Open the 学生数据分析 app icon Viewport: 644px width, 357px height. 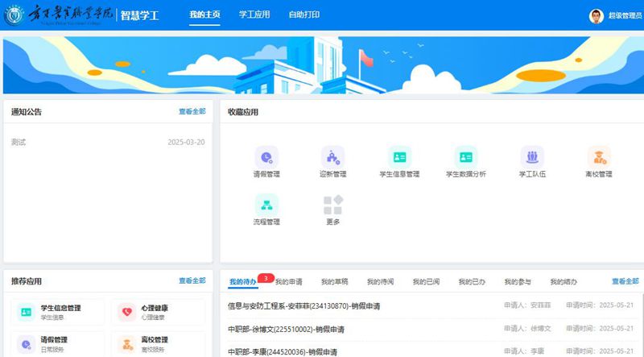coord(465,156)
